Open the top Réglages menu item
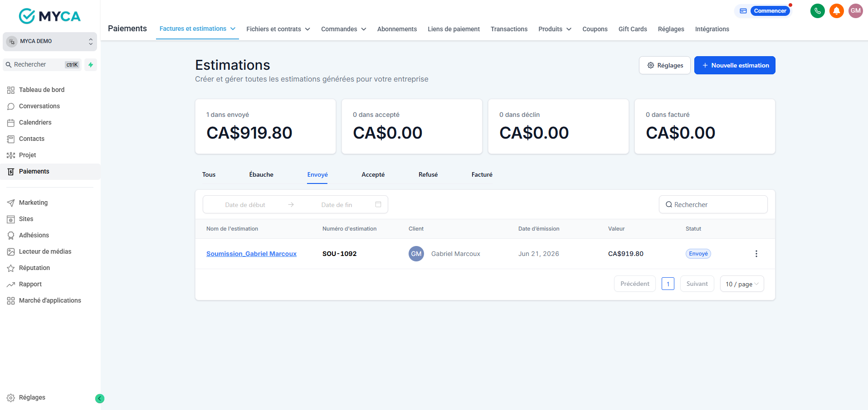This screenshot has height=410, width=868. (x=671, y=29)
